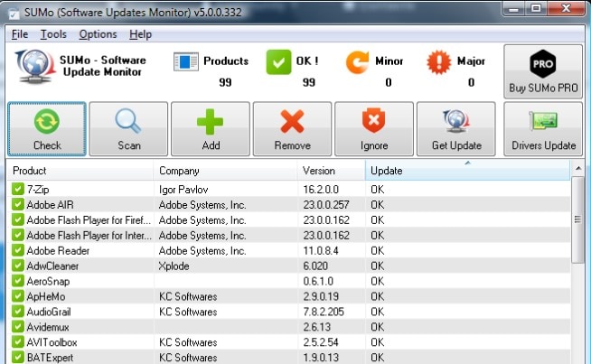
Task: Select the AdwCleaner product name
Action: (52, 266)
